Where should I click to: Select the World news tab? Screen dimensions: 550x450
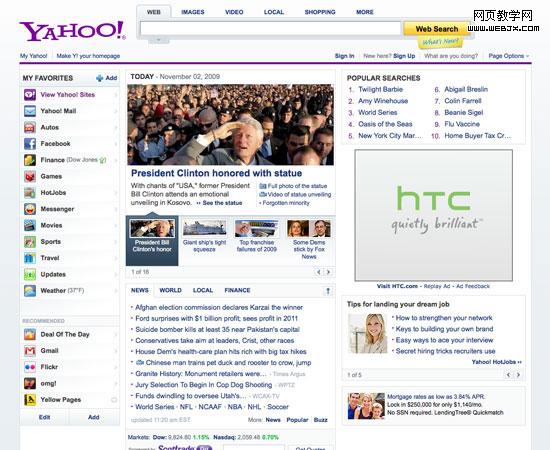[170, 290]
